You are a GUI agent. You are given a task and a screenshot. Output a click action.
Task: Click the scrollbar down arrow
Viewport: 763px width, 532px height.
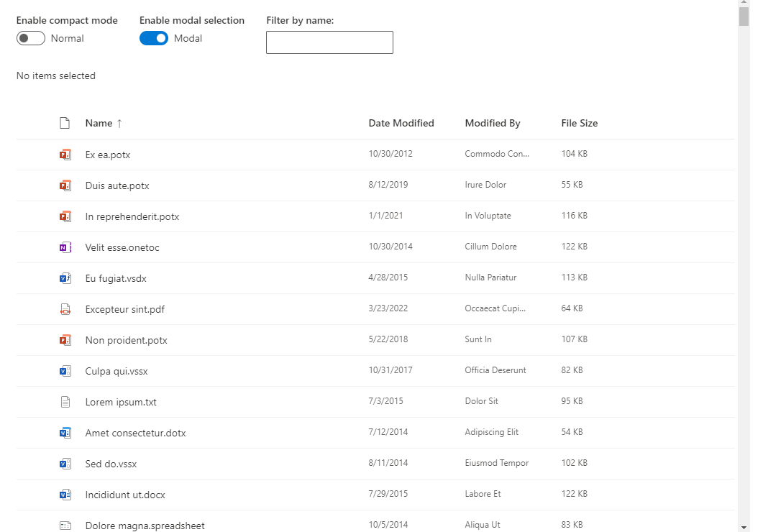[744, 527]
